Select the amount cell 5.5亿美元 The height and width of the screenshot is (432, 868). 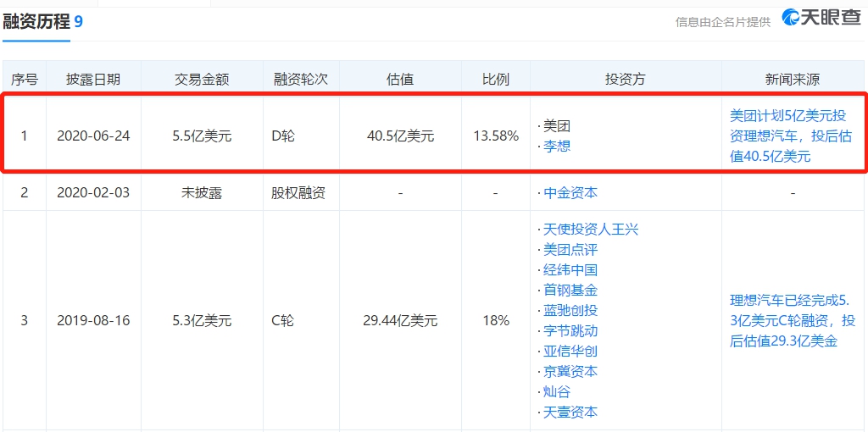pos(202,136)
